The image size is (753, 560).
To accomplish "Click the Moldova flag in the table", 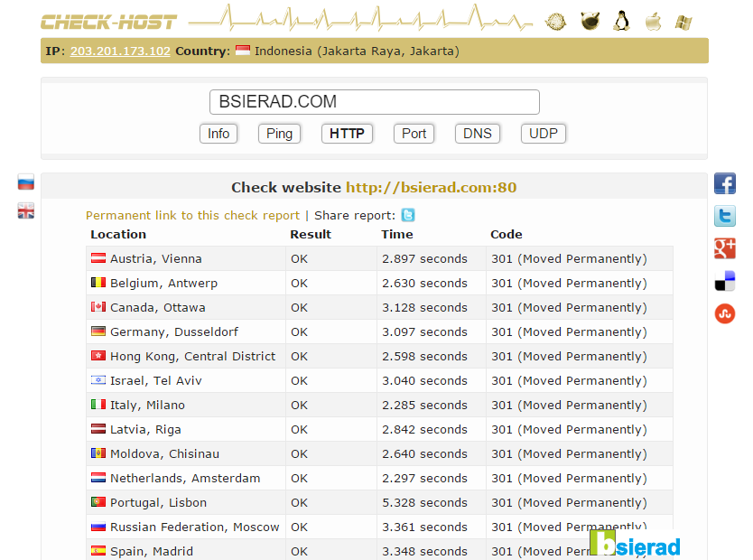I will pyautogui.click(x=98, y=453).
